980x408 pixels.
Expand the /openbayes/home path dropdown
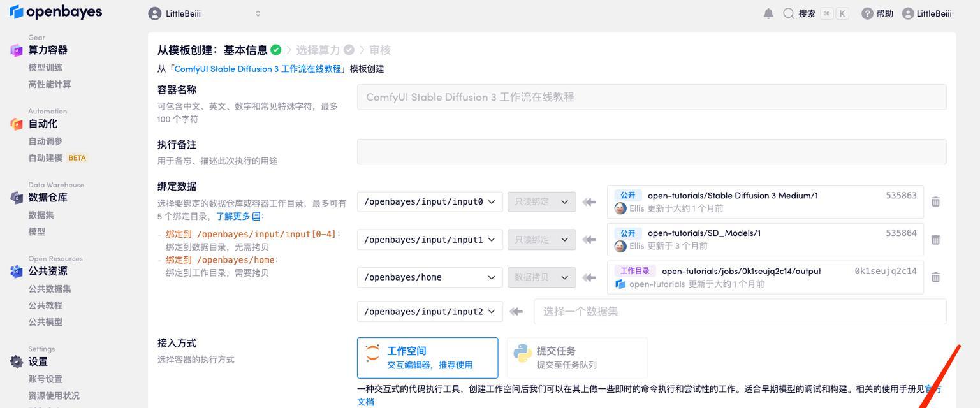430,277
